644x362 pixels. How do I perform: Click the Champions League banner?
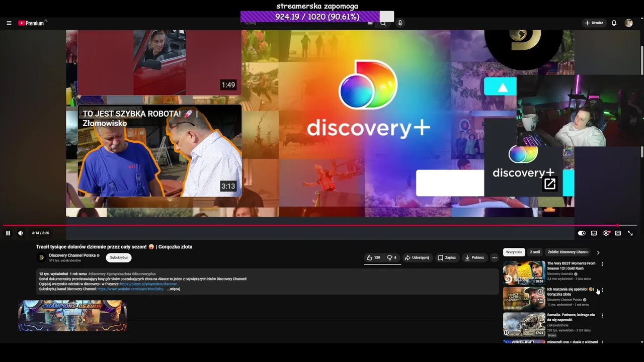click(x=72, y=316)
